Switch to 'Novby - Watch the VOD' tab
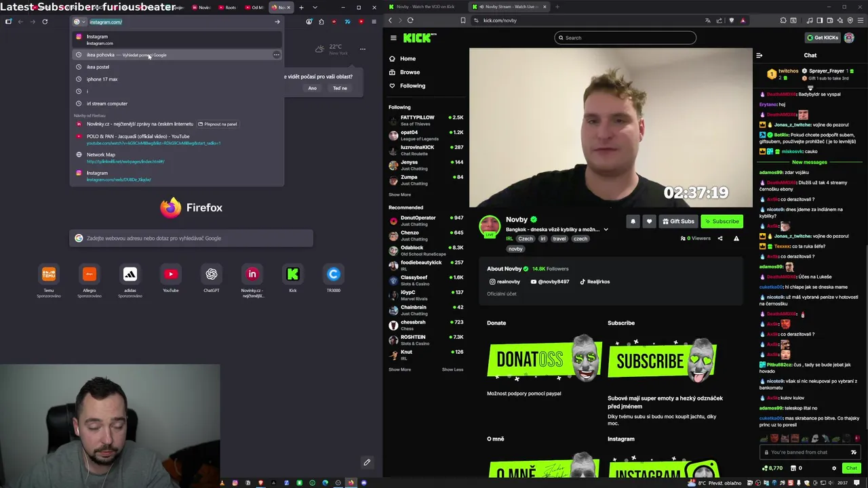The width and height of the screenshot is (868, 488). (425, 7)
